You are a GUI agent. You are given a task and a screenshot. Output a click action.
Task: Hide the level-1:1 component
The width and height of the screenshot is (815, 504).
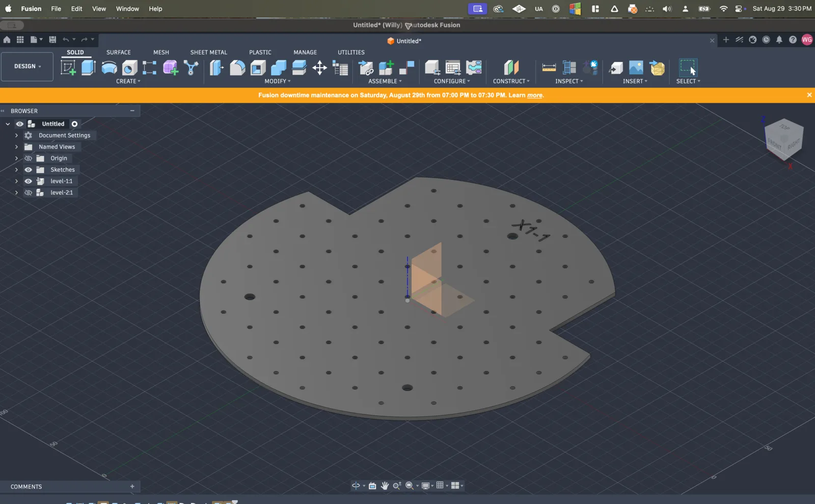point(29,181)
